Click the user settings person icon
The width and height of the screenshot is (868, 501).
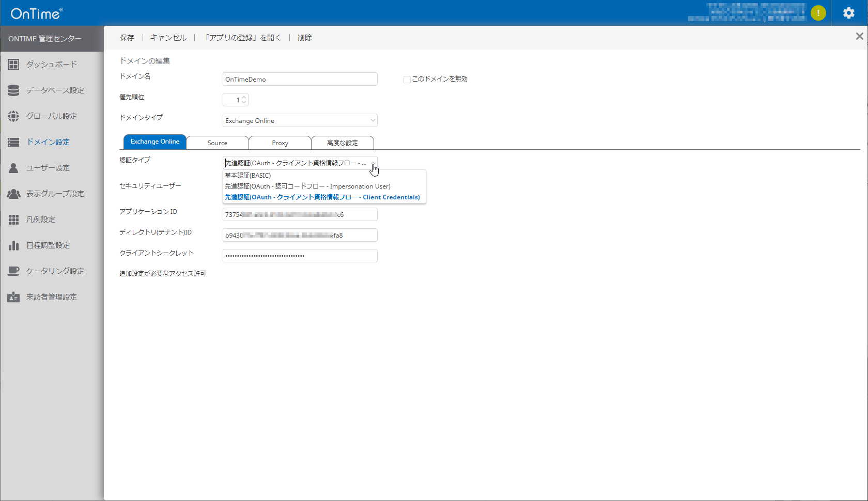pos(13,168)
